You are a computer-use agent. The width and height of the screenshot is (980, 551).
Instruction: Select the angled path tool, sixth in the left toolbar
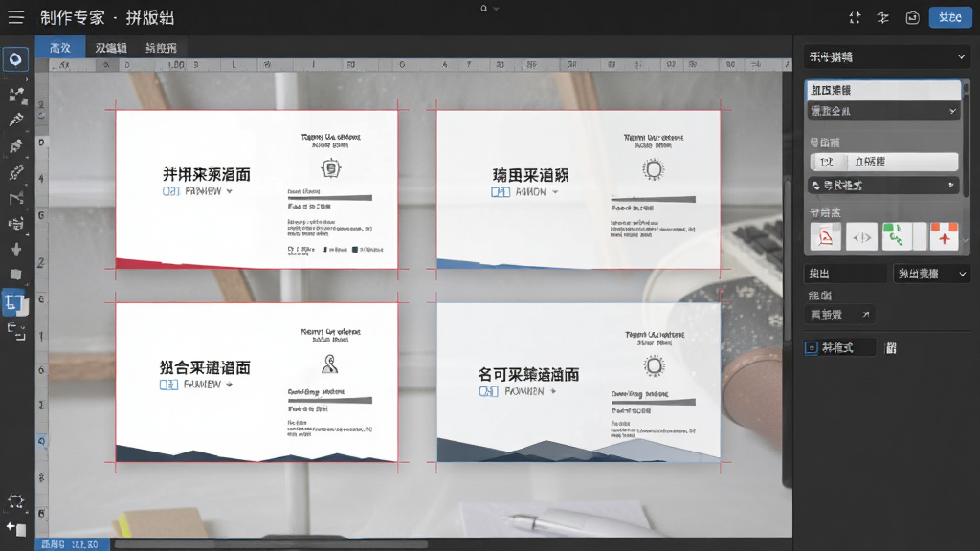[16, 199]
